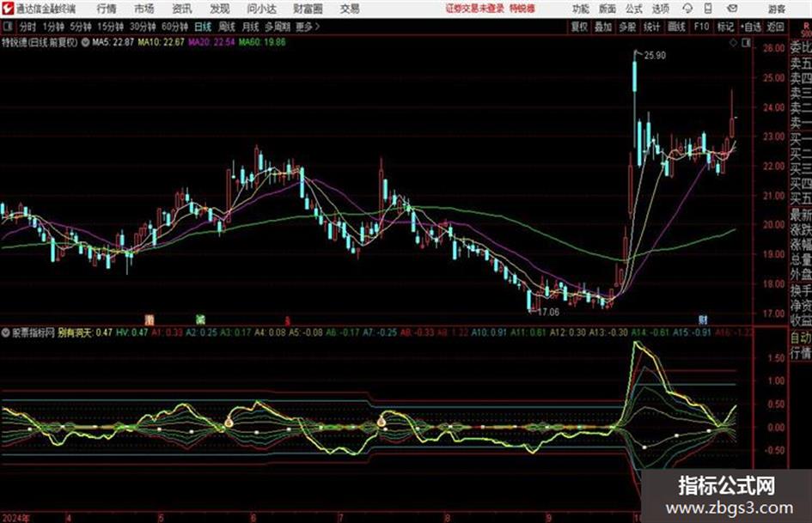
Task: Open the 市场 menu
Action: pyautogui.click(x=144, y=9)
